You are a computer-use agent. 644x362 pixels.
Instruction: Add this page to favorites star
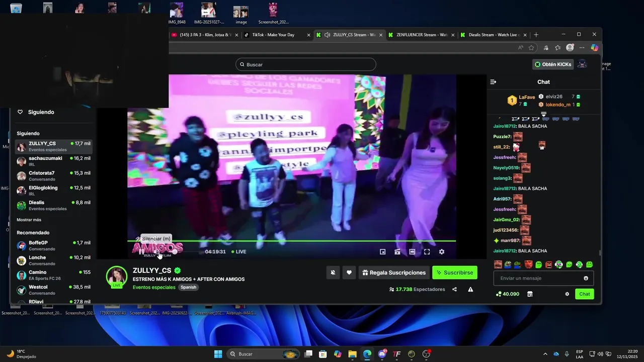click(x=531, y=47)
